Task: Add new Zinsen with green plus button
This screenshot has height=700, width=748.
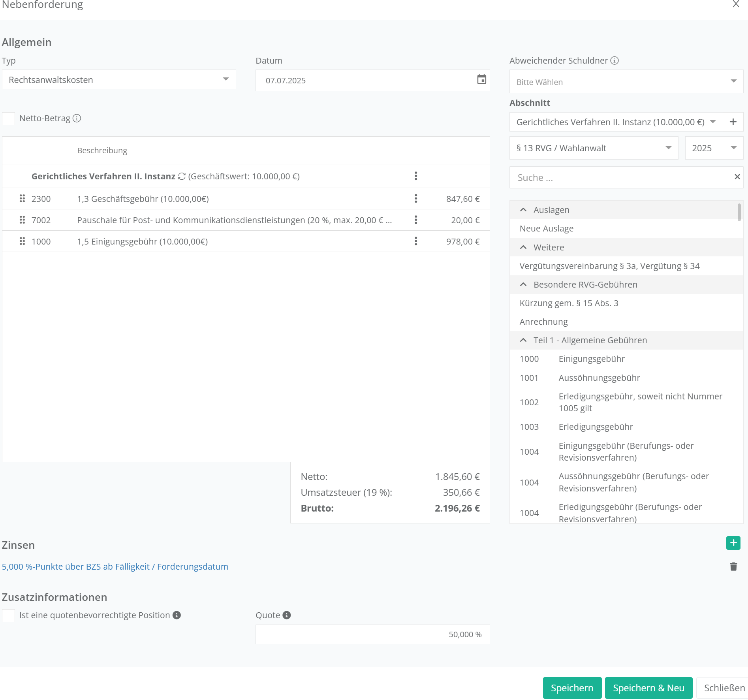Action: pyautogui.click(x=733, y=543)
